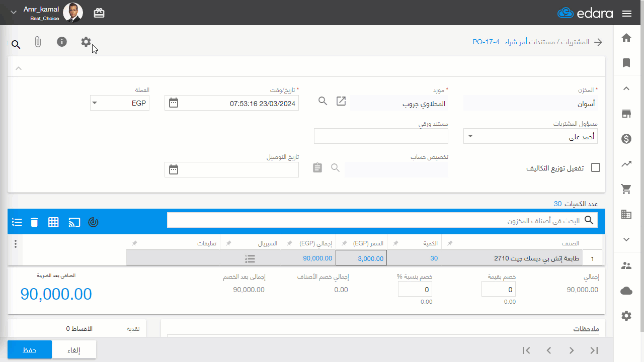The image size is (644, 362).
Task: Click the خصم بقيمة discount input
Action: point(498,289)
